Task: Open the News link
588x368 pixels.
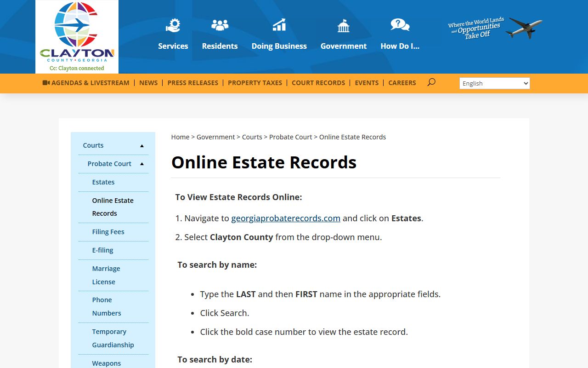Action: [148, 83]
